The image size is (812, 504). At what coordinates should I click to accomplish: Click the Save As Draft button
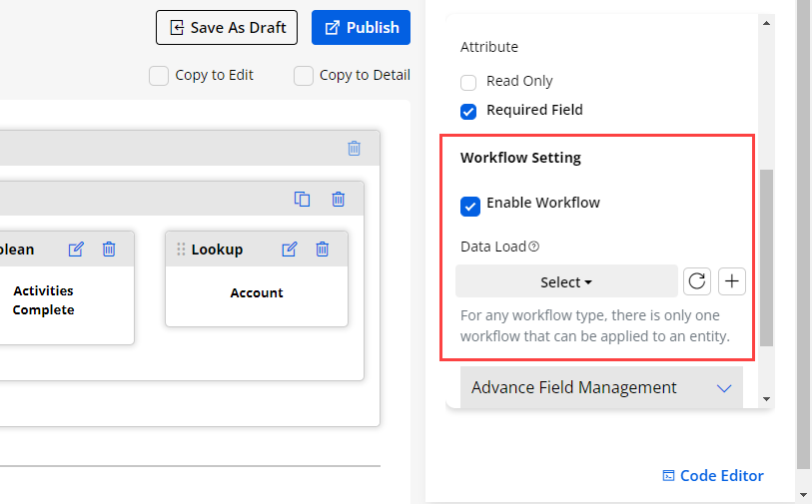click(227, 28)
